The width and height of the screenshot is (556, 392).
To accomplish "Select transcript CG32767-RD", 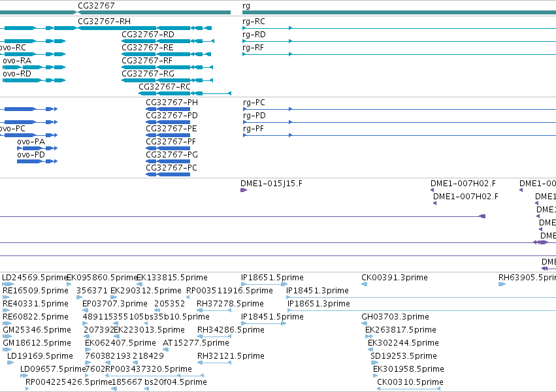I will pyautogui.click(x=168, y=41).
